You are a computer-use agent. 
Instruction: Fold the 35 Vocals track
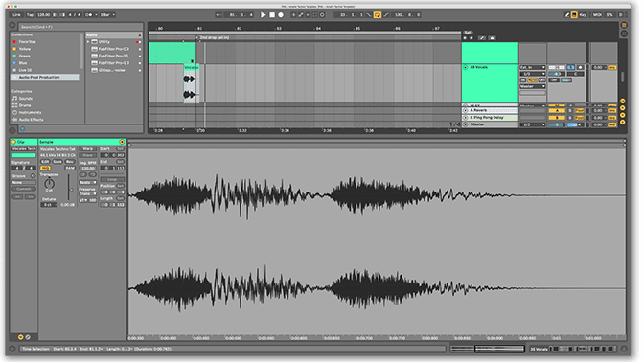click(466, 67)
